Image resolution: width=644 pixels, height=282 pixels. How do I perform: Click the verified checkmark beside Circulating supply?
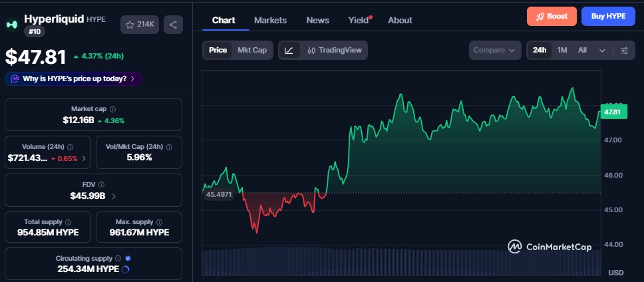coord(128,259)
